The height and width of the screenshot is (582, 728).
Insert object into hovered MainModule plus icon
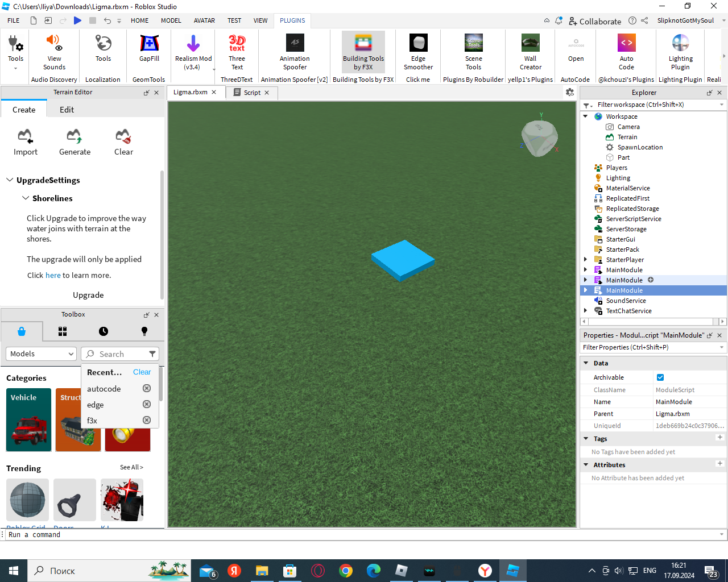(x=651, y=280)
